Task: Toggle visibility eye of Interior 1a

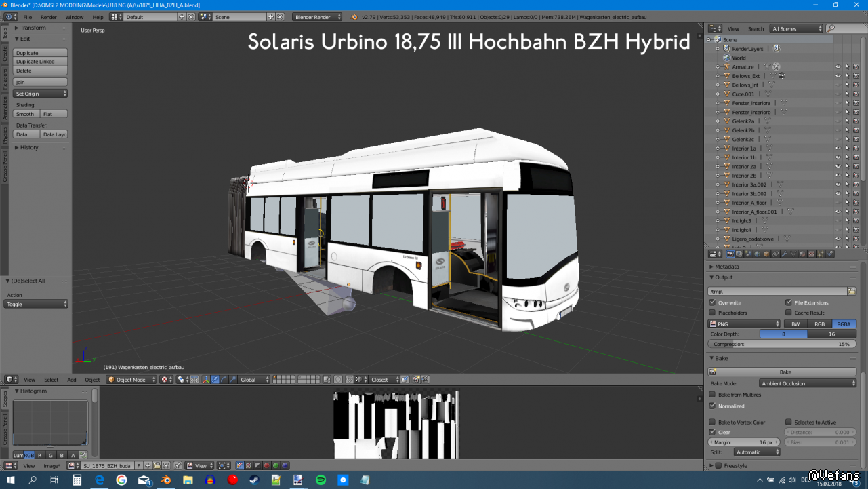Action: coord(838,149)
